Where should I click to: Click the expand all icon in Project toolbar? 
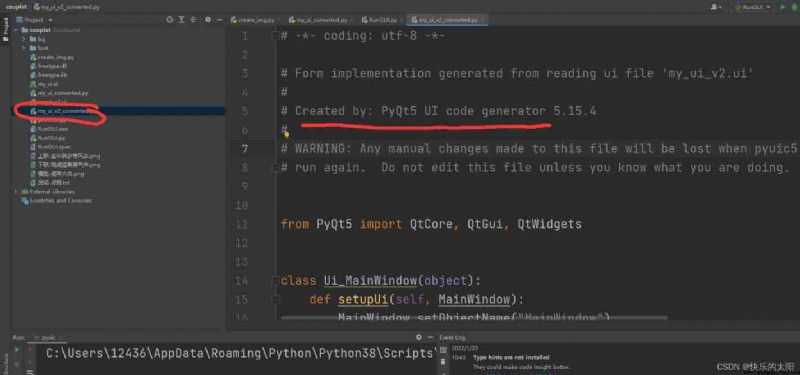(x=182, y=20)
